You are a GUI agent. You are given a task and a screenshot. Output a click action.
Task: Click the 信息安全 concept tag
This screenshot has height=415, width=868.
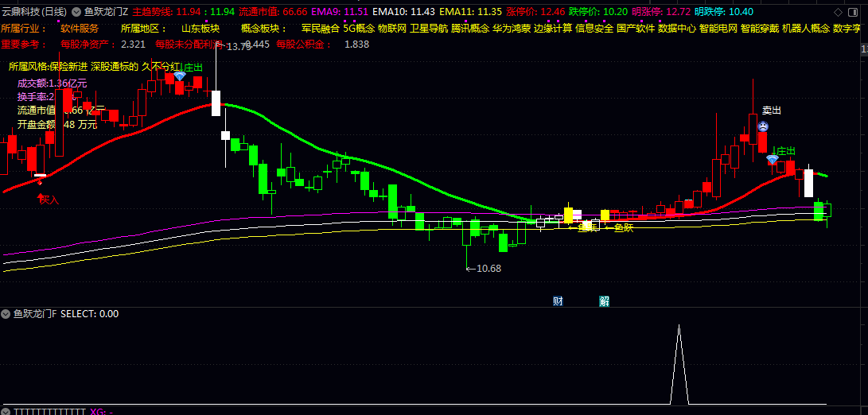click(x=594, y=29)
